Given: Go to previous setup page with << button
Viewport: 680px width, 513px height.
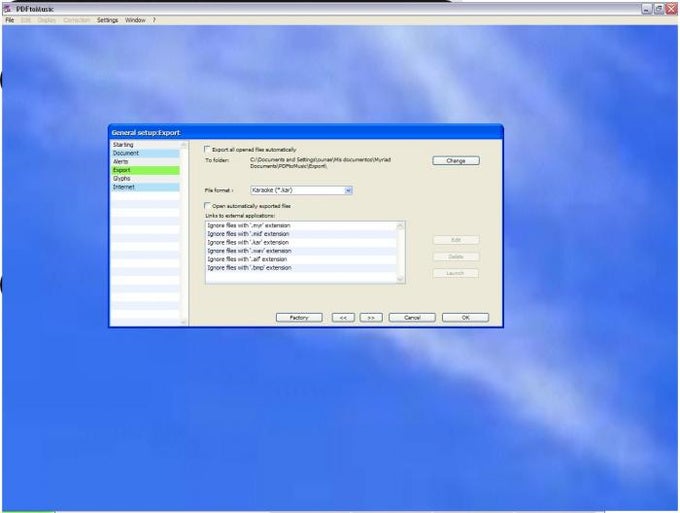Looking at the screenshot, I should click(x=343, y=317).
